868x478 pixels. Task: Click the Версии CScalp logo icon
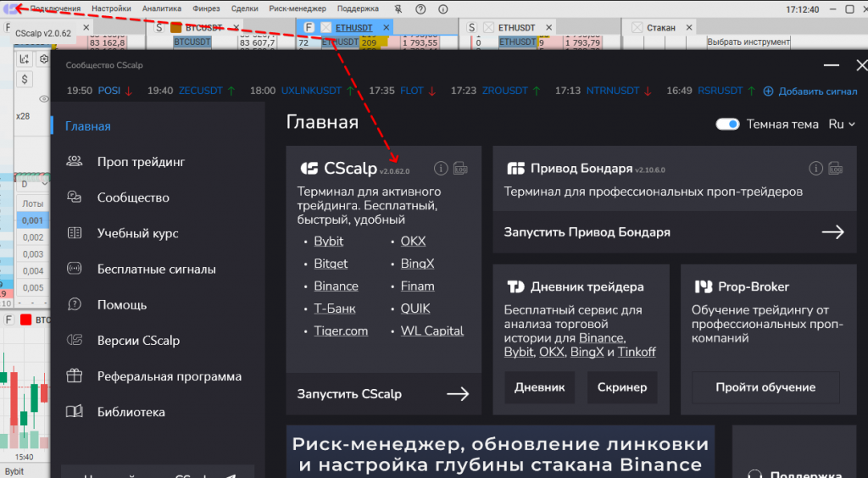[75, 340]
